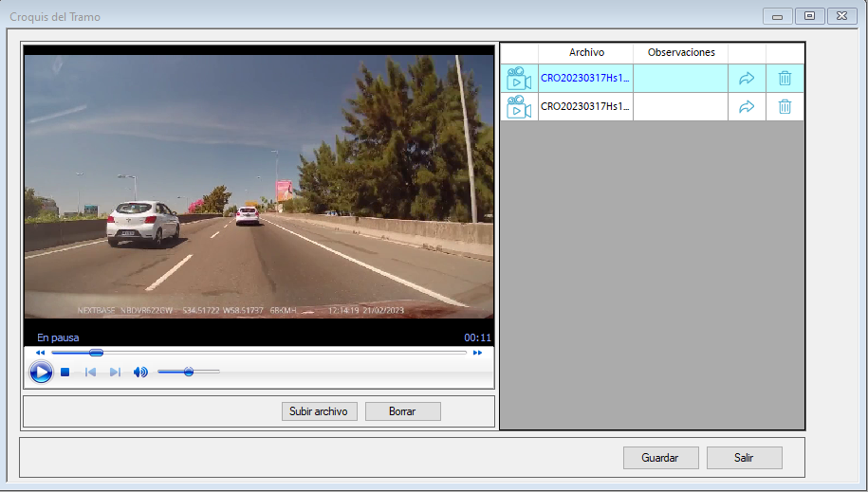
Task: Stop the video playback
Action: [x=65, y=372]
